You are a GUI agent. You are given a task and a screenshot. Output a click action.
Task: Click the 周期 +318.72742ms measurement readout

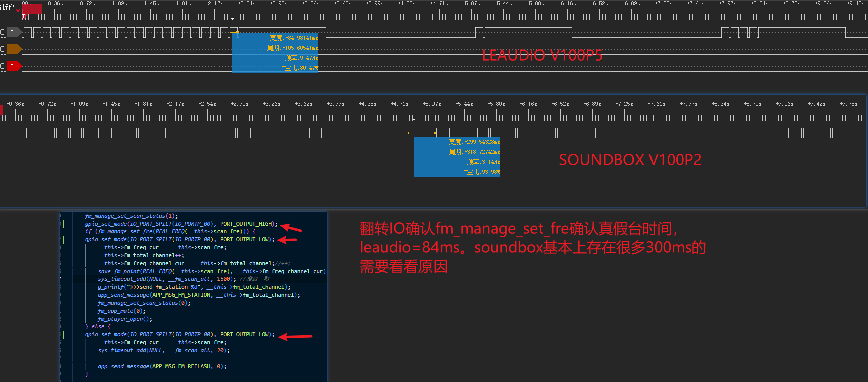[x=474, y=152]
